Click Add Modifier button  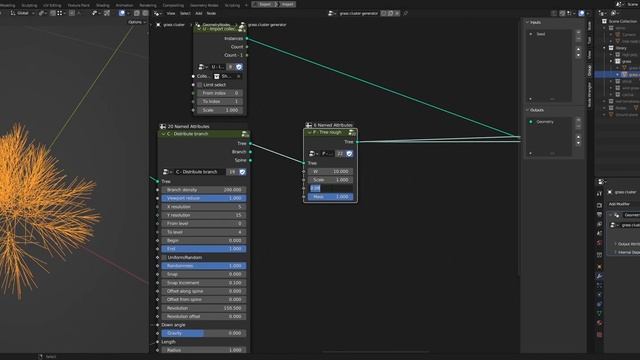click(620, 204)
